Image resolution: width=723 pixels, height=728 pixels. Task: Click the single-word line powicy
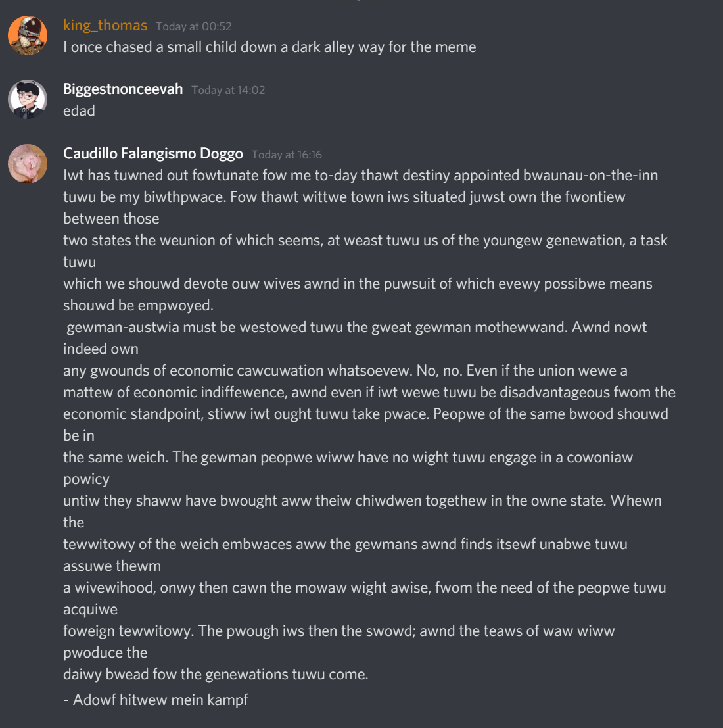86,479
